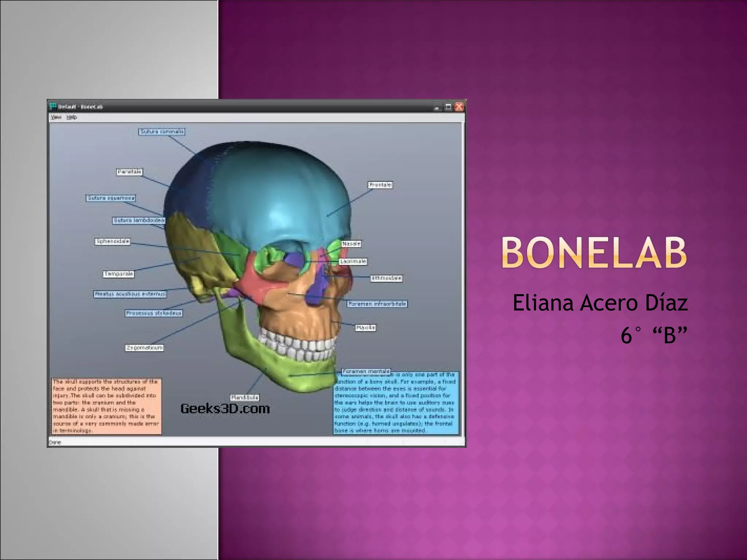This screenshot has height=560, width=747.
Task: Select the Mandibula label
Action: 245,397
